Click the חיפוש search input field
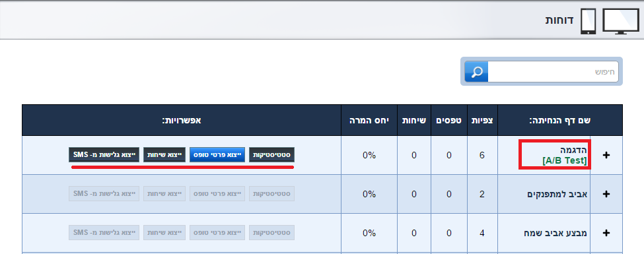 pyautogui.click(x=553, y=72)
